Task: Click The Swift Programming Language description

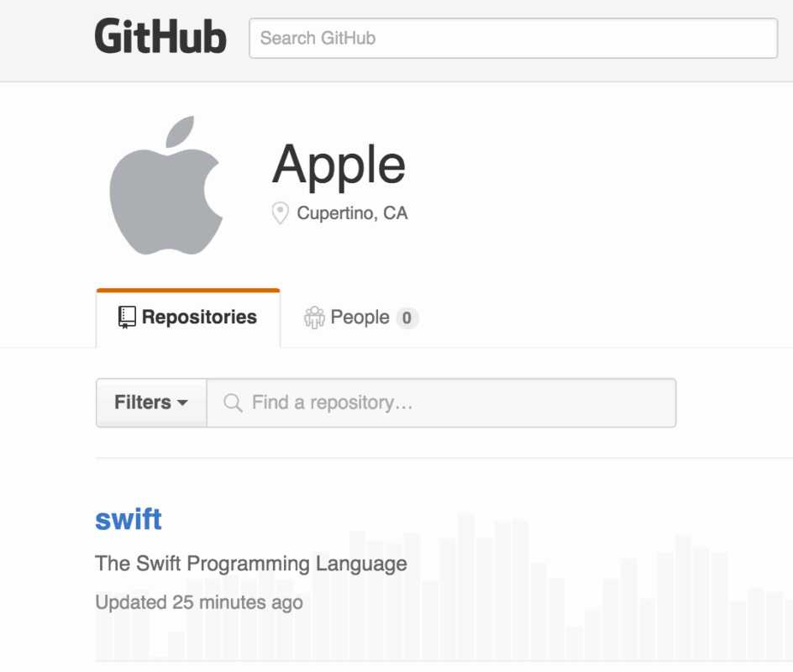Action: 251,564
